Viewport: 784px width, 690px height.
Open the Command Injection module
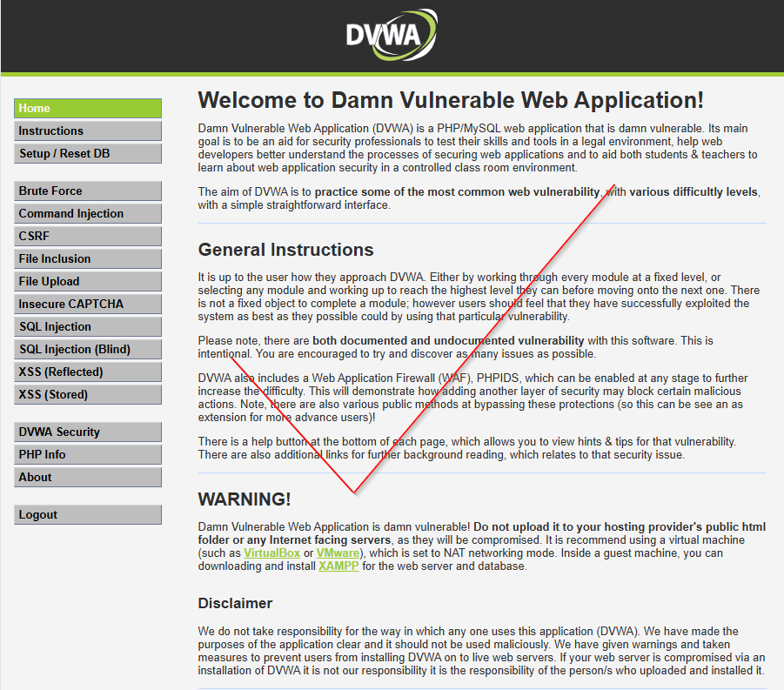click(88, 213)
